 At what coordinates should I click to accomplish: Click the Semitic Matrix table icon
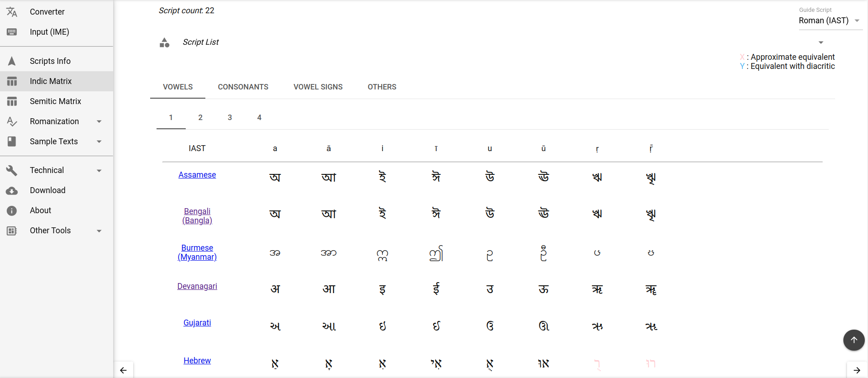coord(12,101)
